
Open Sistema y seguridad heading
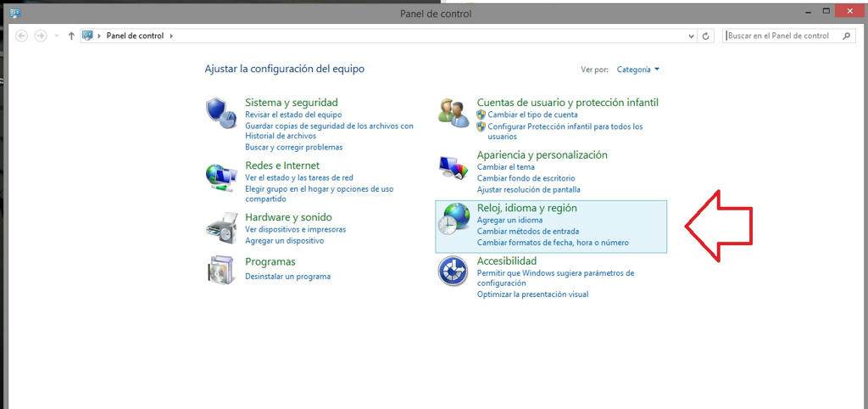point(292,103)
